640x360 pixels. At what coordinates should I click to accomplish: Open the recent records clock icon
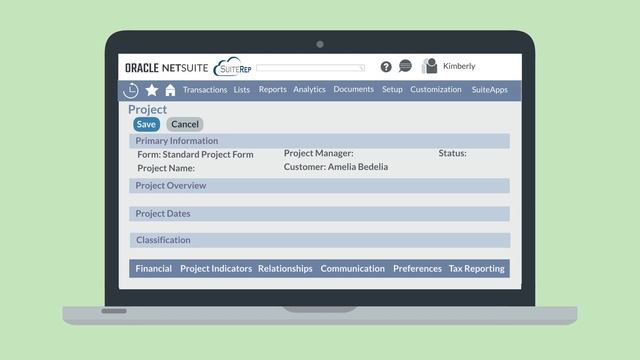[131, 90]
